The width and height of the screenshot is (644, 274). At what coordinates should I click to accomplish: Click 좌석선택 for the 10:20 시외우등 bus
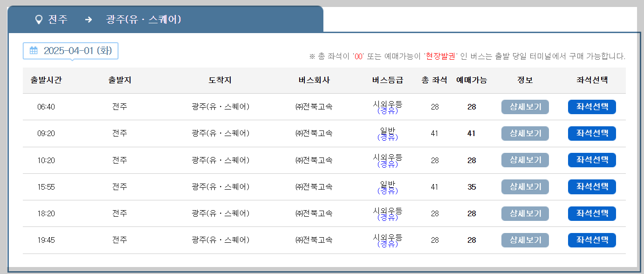click(x=592, y=160)
